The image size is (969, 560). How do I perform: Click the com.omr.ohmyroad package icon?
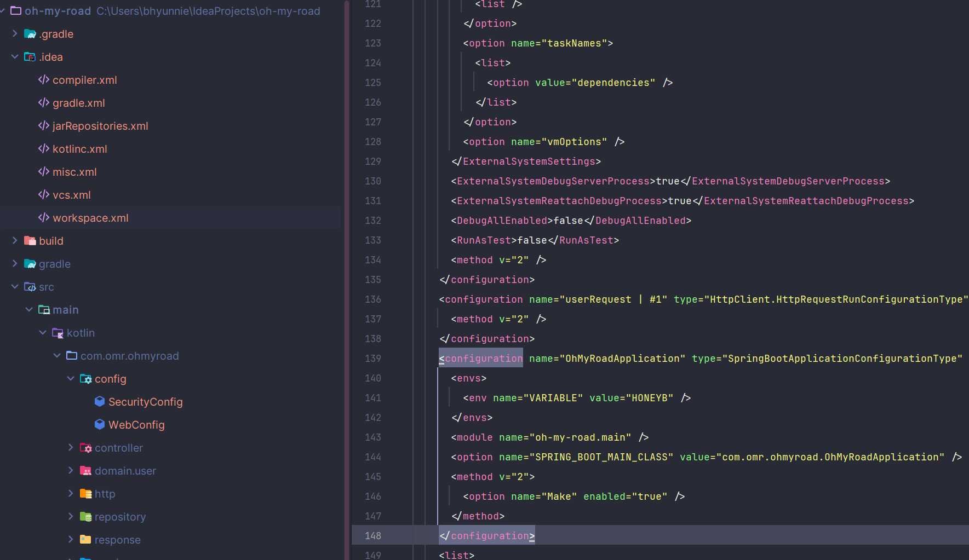[72, 356]
